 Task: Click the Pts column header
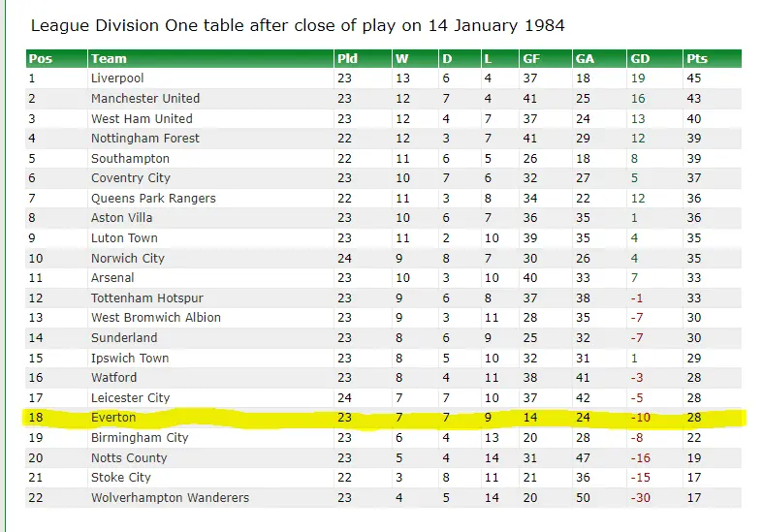pyautogui.click(x=696, y=59)
